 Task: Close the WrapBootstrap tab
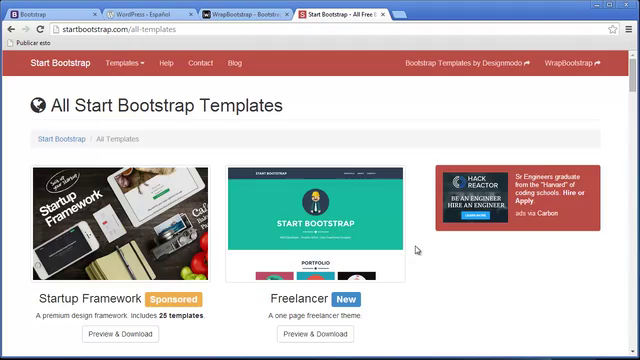[x=287, y=14]
